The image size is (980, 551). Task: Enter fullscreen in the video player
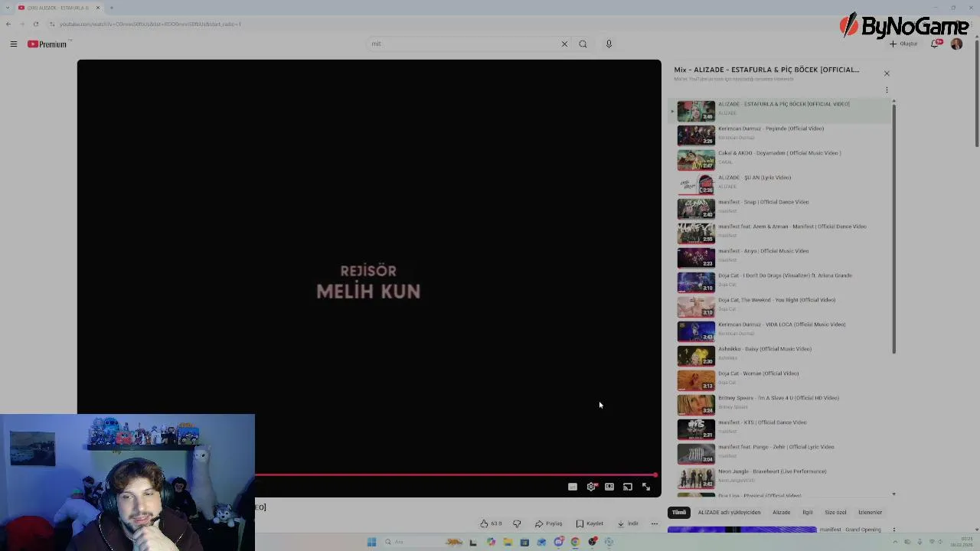point(645,487)
